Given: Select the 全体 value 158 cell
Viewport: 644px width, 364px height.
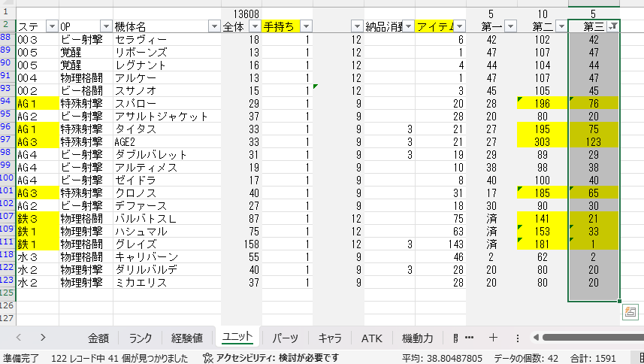Looking at the screenshot, I should [241, 244].
